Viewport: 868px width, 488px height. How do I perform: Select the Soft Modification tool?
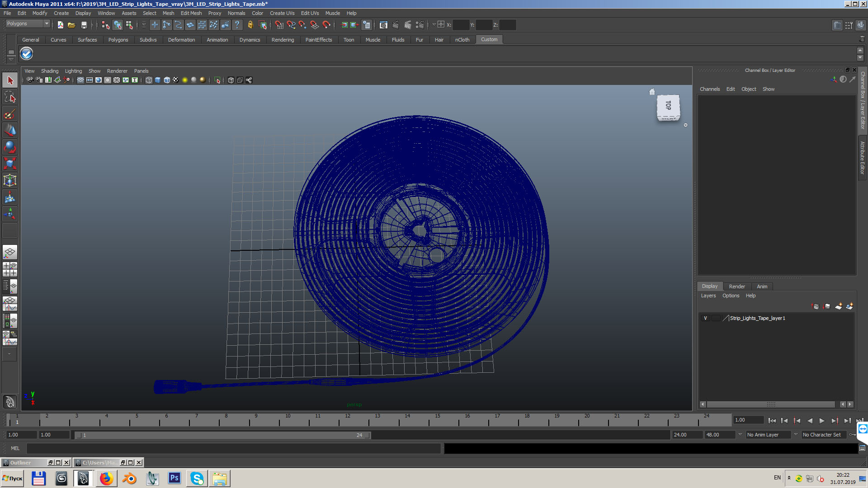(10, 197)
